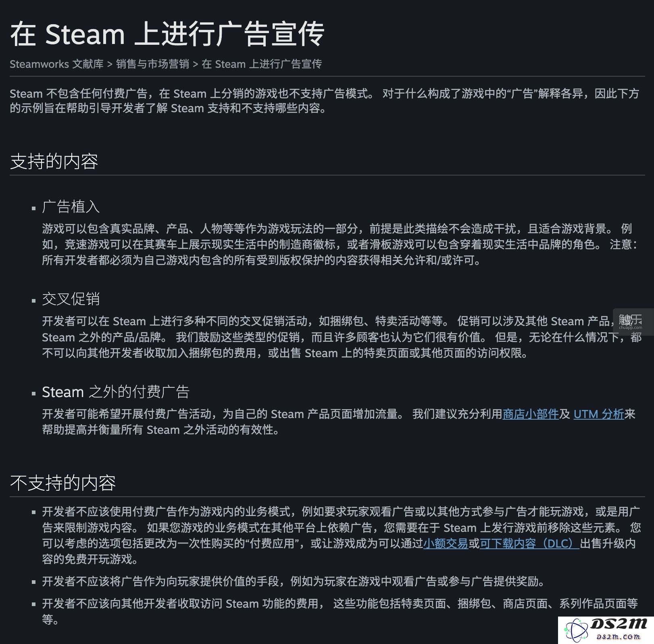Click the 触乐 chuapp.com watermark logo
The height and width of the screenshot is (644, 654).
coord(631,322)
